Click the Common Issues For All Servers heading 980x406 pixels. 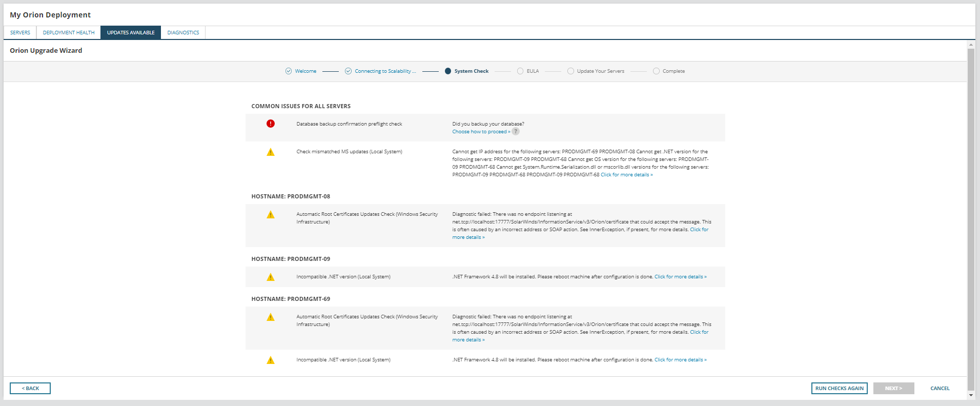pos(301,106)
